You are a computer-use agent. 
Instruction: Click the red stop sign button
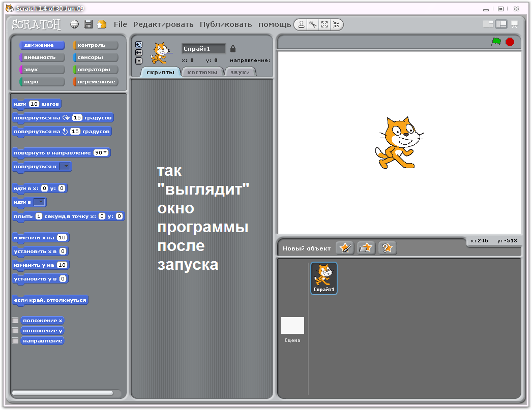[x=510, y=42]
